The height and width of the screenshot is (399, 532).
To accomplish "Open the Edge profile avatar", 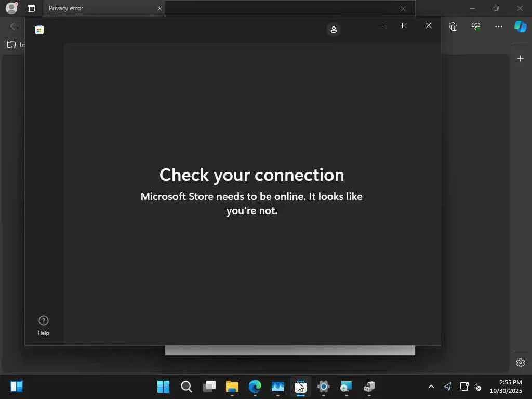I will point(11,8).
